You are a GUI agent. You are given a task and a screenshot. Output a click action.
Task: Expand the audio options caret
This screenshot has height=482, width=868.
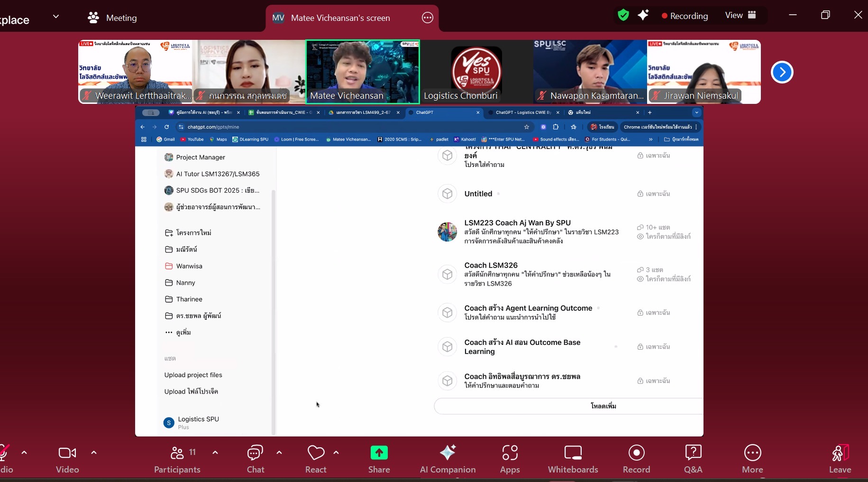click(x=24, y=453)
